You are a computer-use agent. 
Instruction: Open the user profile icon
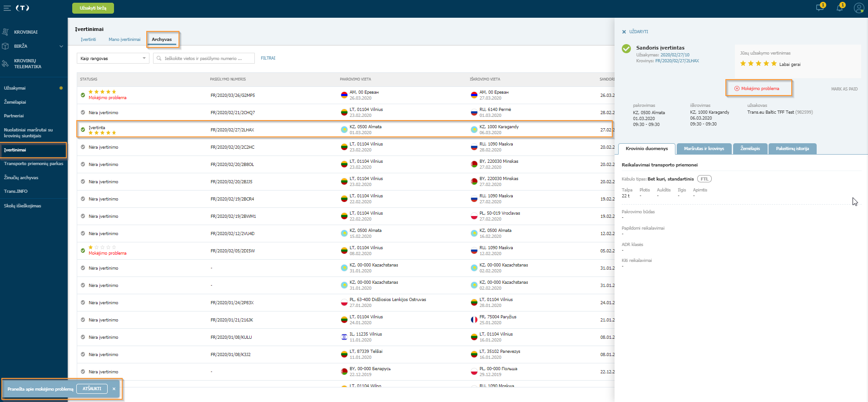tap(858, 8)
